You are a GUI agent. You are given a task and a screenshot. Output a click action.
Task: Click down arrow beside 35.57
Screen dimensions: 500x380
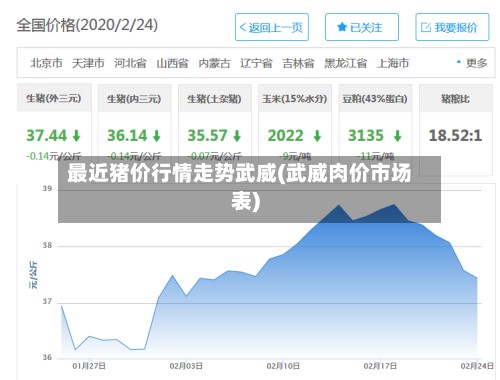(237, 136)
